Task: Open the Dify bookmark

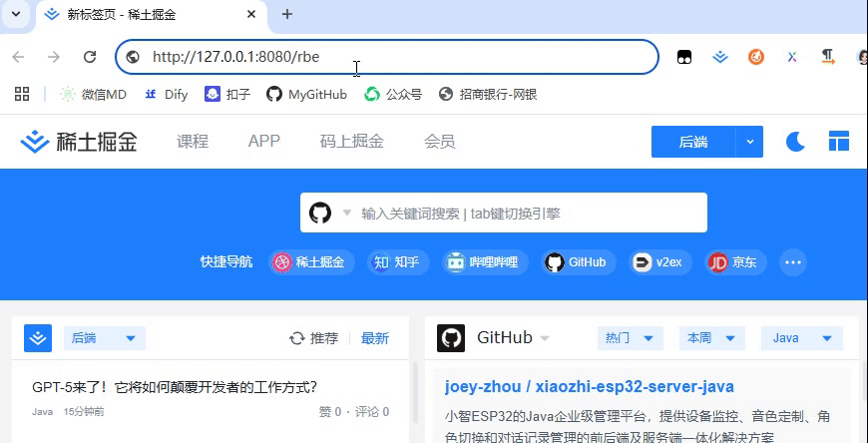Action: point(166,95)
